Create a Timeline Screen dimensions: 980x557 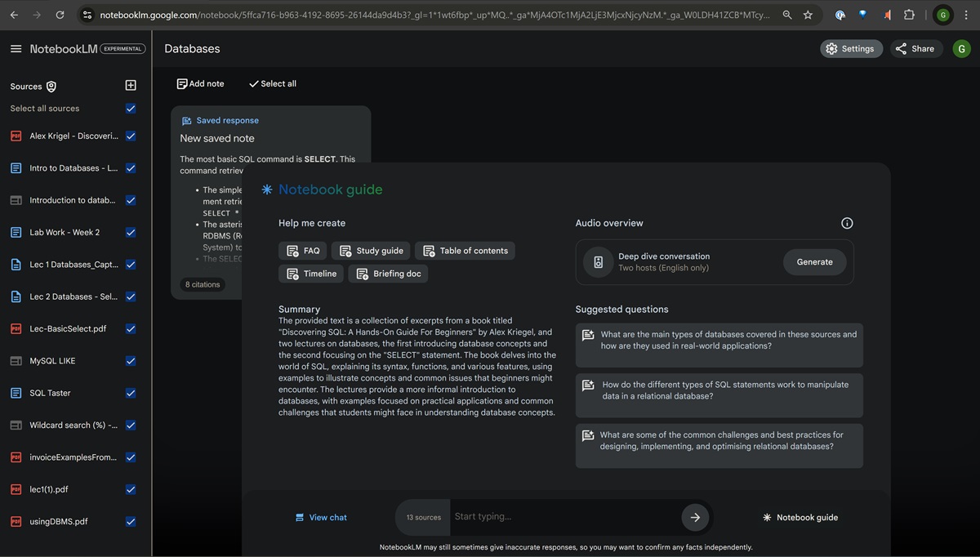point(311,274)
